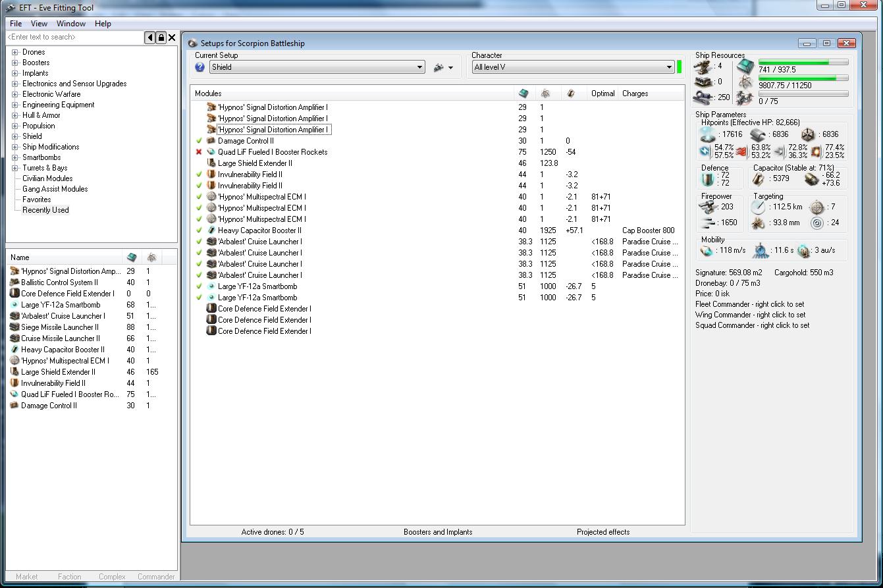Viewport: 883px width, 588px height.
Task: Click the drone bandwidth bar showing 0 / 75
Action: point(803,94)
